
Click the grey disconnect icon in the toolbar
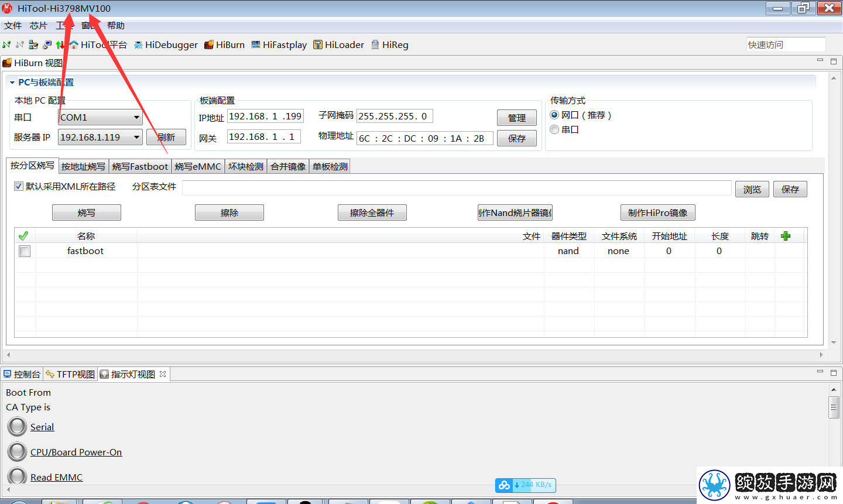(x=20, y=44)
